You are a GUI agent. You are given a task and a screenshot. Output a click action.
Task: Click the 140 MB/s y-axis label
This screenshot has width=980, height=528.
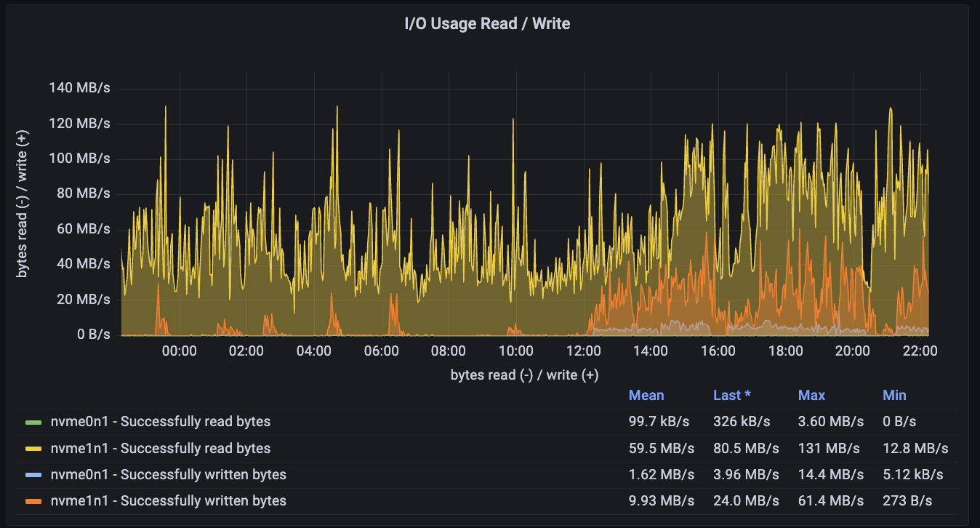(79, 88)
